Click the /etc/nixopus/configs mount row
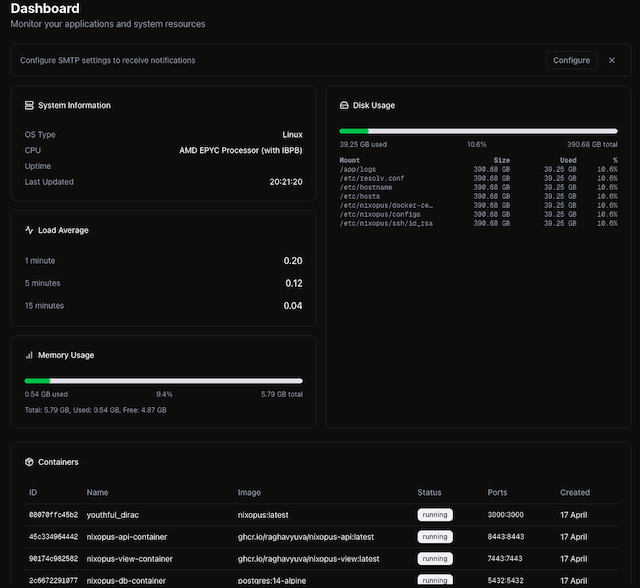Screen dimensions: 640x588 pyautogui.click(x=478, y=214)
